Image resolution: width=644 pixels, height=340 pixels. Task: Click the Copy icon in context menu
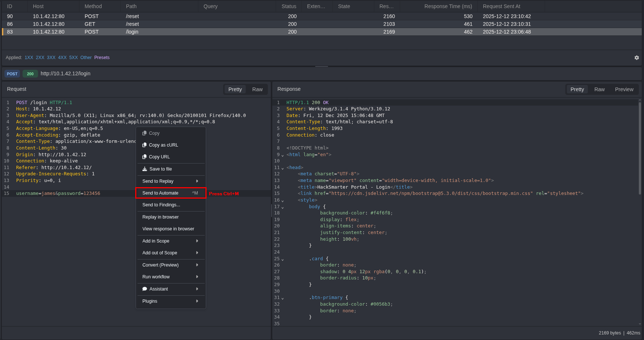tap(144, 133)
